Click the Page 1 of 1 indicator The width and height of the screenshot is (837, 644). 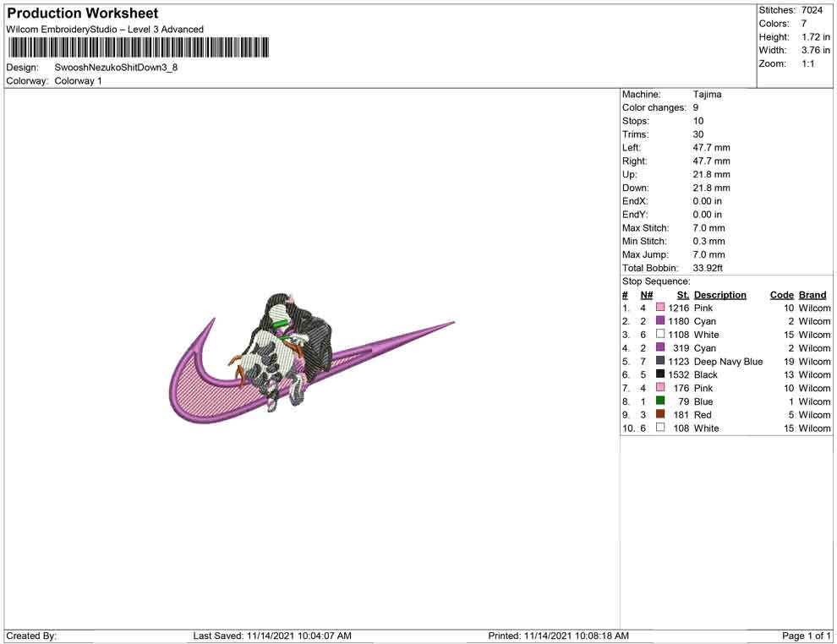click(806, 636)
